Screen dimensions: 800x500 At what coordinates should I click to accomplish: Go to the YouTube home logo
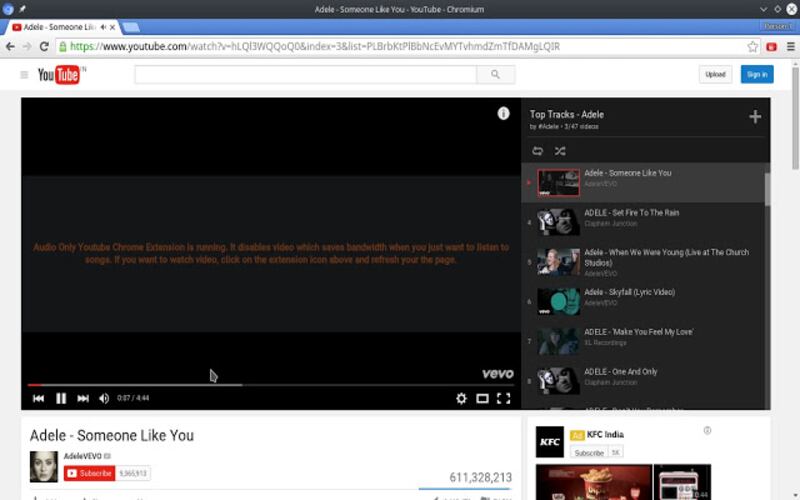[x=60, y=75]
